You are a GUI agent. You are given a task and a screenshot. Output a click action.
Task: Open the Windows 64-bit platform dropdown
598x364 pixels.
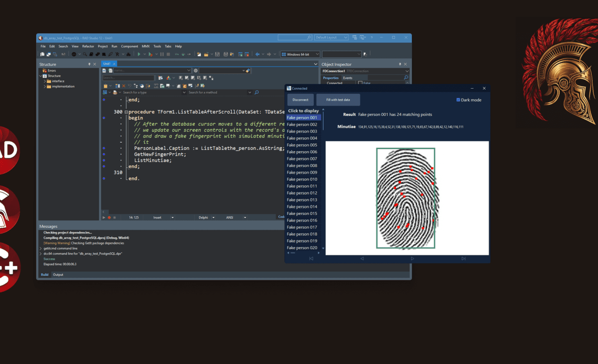(300, 54)
